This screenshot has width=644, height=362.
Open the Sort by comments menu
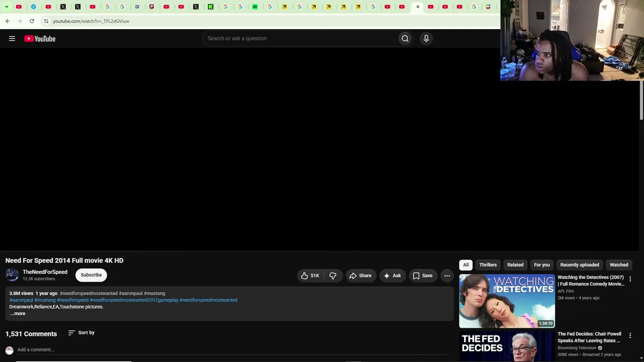point(82,333)
